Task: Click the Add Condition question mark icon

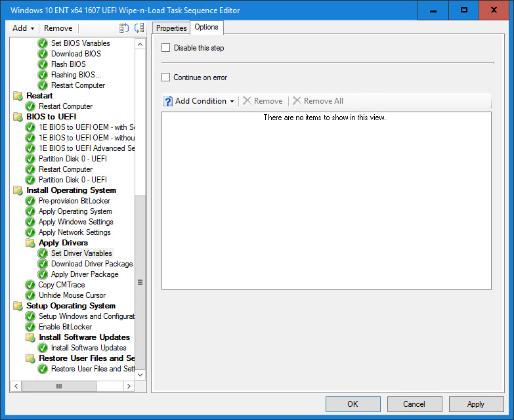Action: [x=167, y=101]
